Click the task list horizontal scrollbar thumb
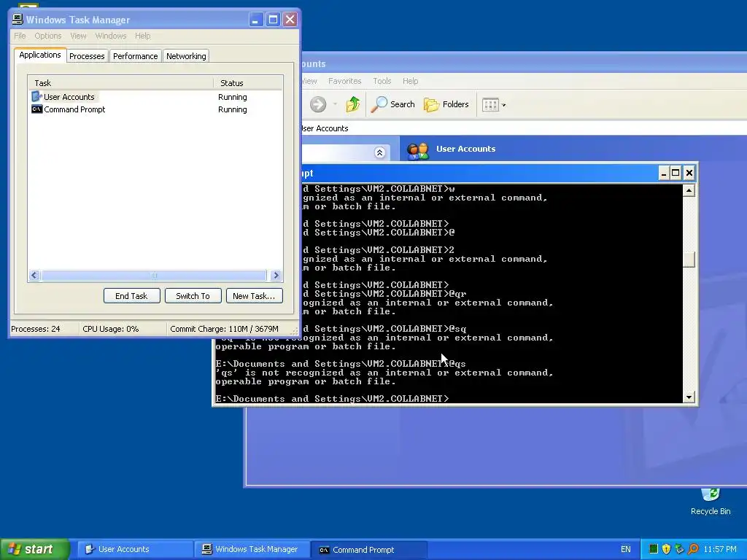The height and width of the screenshot is (560, 747). click(153, 275)
